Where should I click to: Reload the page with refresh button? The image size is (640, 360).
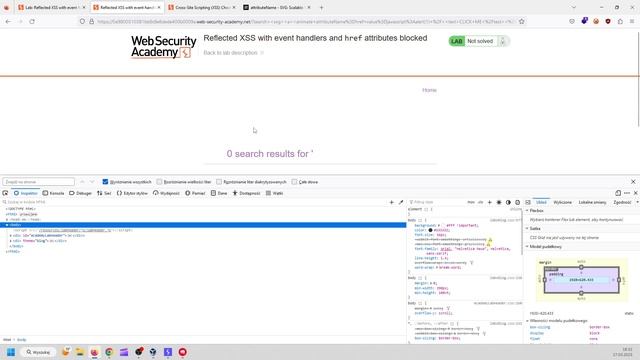pos(32,21)
